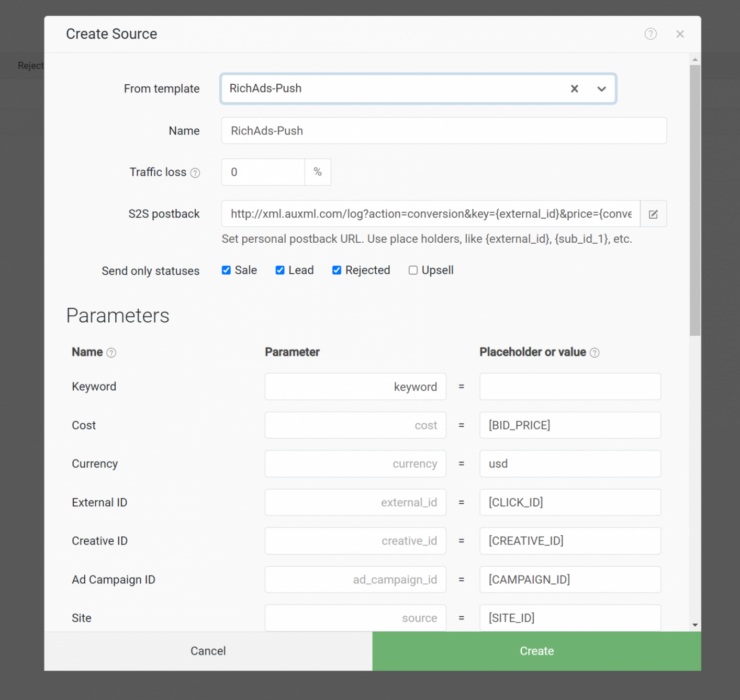Uncheck the Lead status checkbox
Screen dimensions: 740x700
click(280, 270)
